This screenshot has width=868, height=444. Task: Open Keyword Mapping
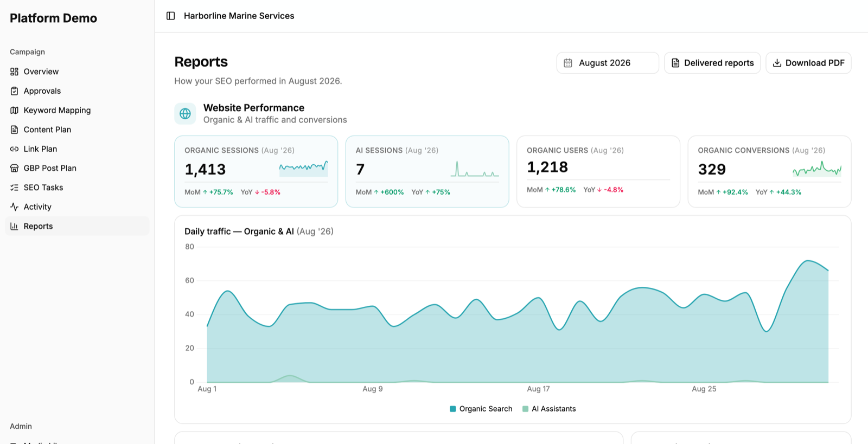(x=77, y=110)
